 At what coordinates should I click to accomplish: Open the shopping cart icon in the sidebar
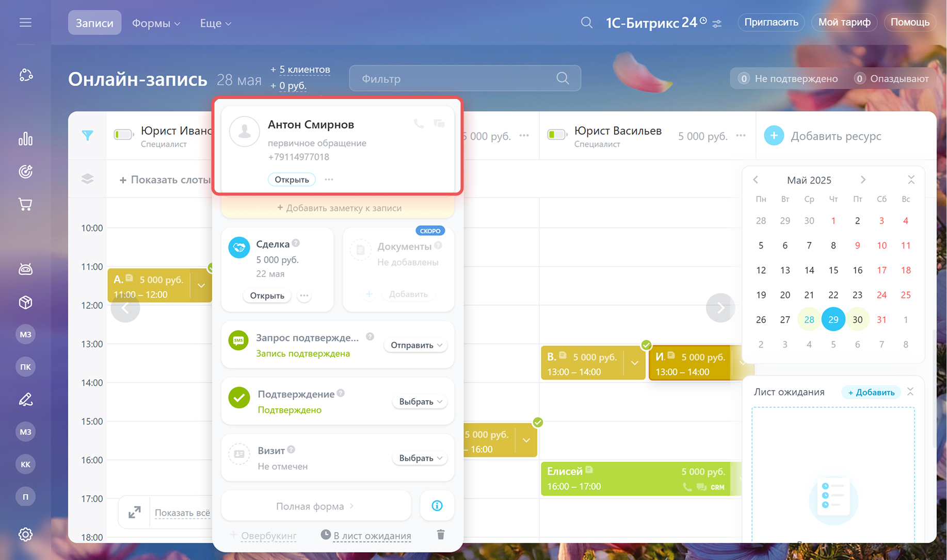(25, 205)
